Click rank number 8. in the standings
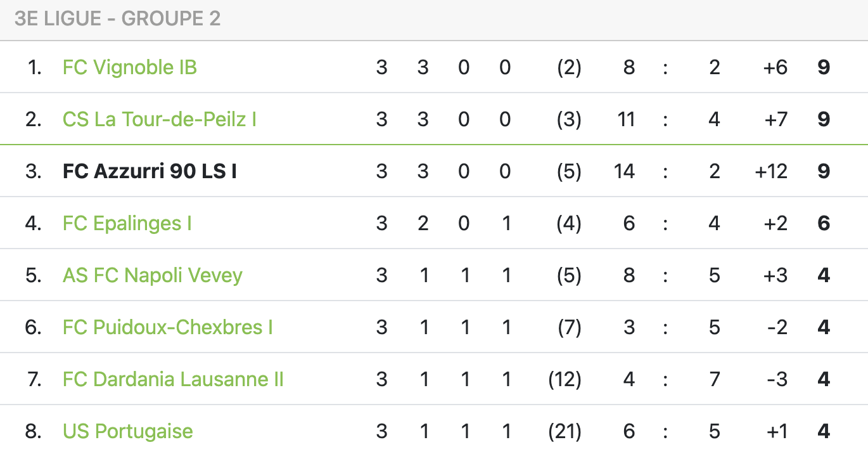868x454 pixels. pos(34,431)
